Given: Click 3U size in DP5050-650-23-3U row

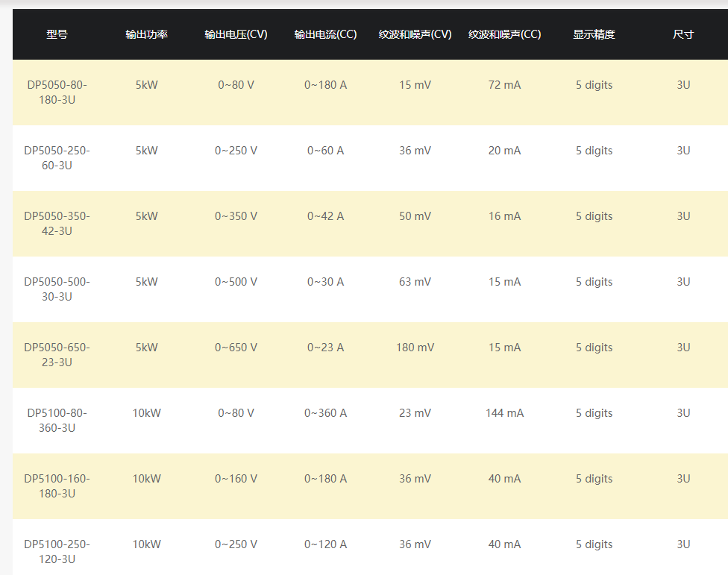Looking at the screenshot, I should 683,348.
